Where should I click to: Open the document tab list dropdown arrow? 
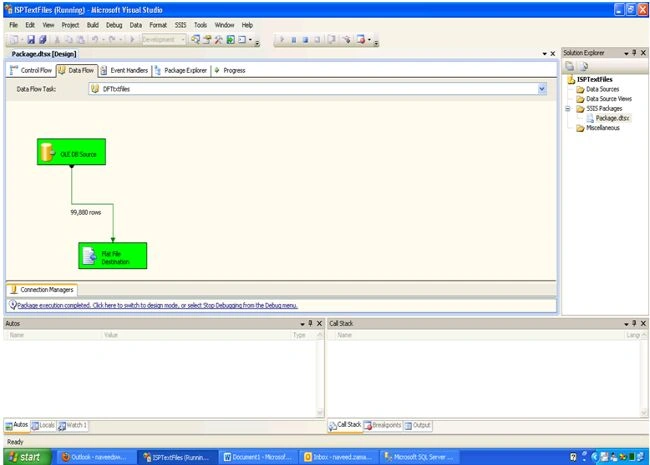click(x=545, y=54)
